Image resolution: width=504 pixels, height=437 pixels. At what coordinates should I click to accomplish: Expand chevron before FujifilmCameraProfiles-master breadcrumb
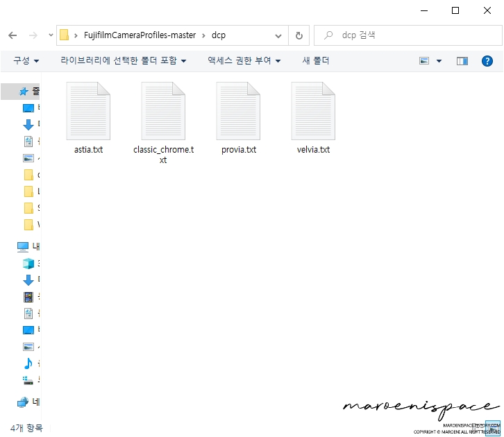point(76,35)
